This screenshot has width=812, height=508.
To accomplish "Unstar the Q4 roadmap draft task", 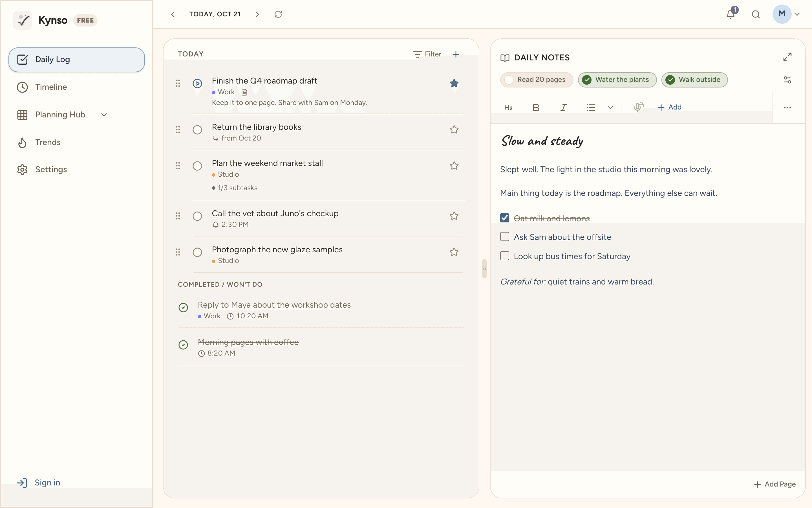I will [x=454, y=83].
